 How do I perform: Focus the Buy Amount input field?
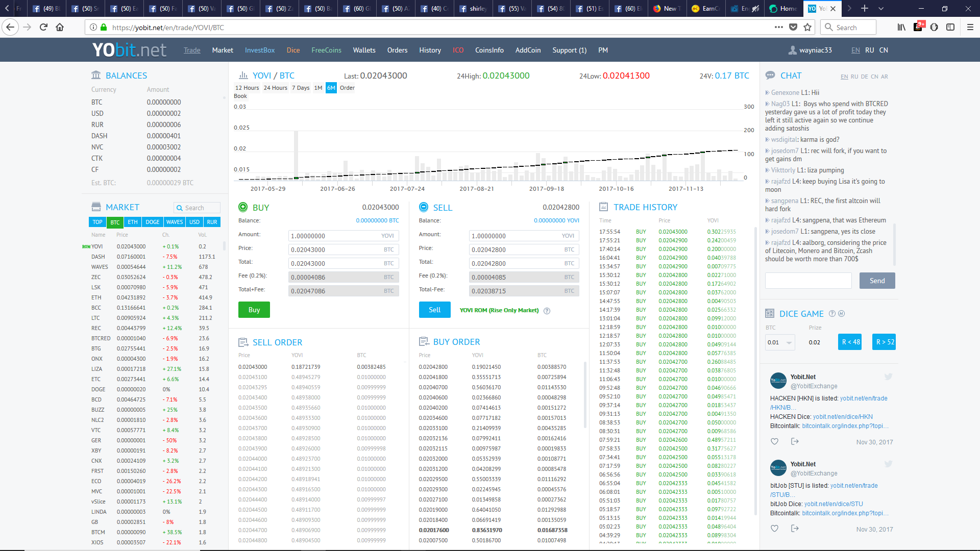(x=344, y=236)
